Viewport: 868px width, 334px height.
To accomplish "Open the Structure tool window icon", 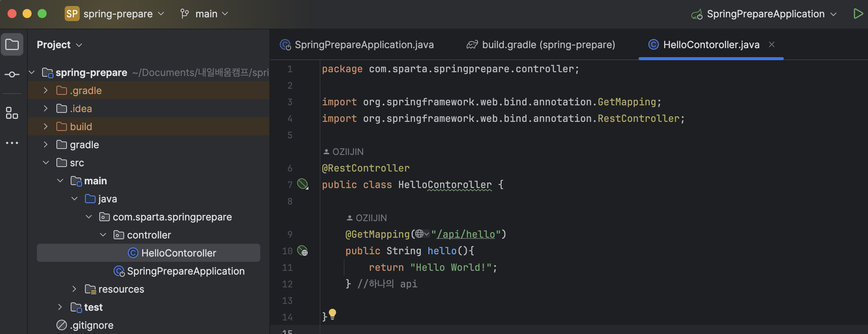I will click(x=12, y=113).
